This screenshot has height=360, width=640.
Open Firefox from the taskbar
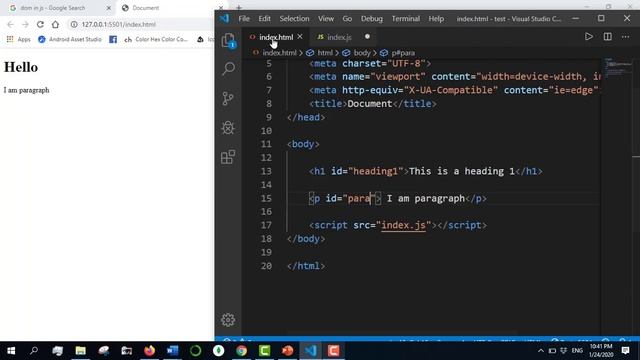tap(149, 351)
